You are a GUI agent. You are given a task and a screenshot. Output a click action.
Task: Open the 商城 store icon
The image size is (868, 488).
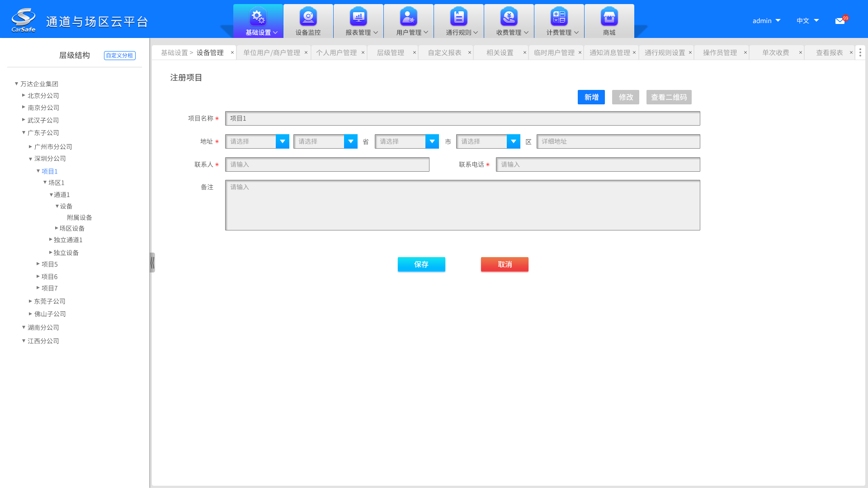pyautogui.click(x=609, y=17)
